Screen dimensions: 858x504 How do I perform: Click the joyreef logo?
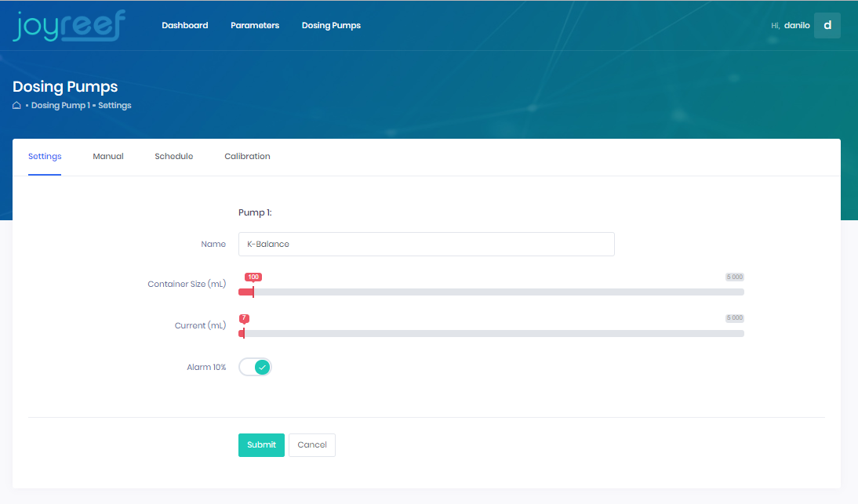(69, 26)
